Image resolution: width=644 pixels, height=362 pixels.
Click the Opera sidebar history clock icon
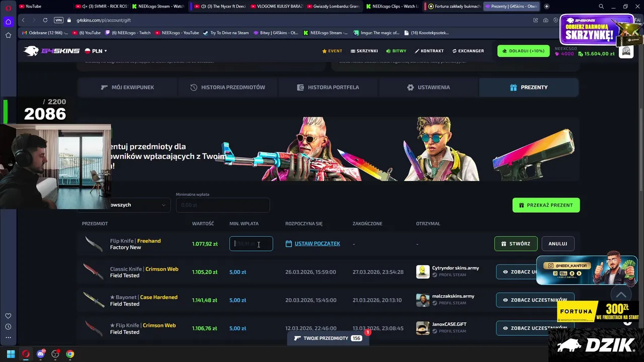[8, 327]
